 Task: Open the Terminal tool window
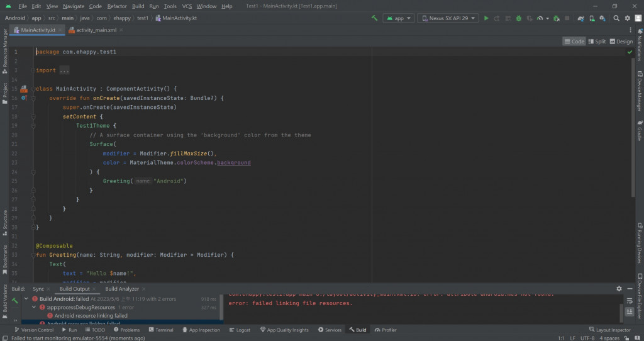160,330
